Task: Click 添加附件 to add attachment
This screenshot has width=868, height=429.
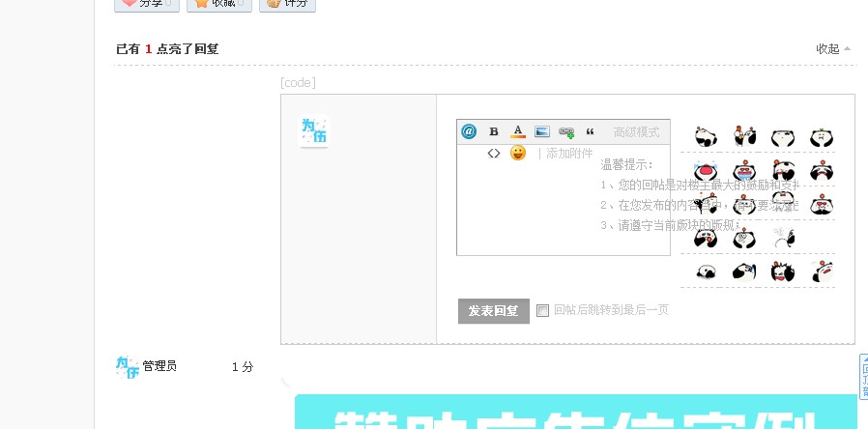Action: pyautogui.click(x=569, y=154)
